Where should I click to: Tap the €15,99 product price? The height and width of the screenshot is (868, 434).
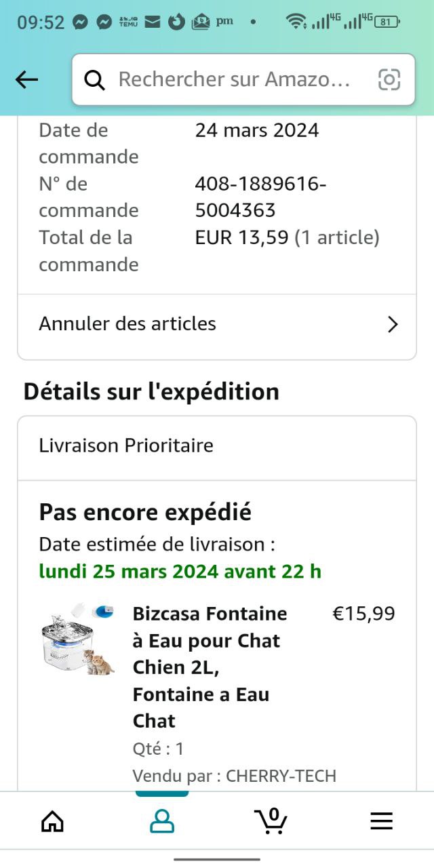pos(363,614)
